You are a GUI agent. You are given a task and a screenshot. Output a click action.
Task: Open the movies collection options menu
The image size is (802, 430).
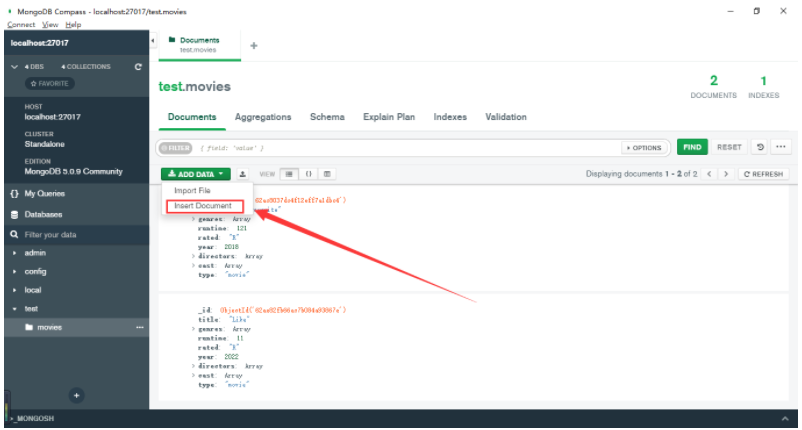pyautogui.click(x=140, y=327)
